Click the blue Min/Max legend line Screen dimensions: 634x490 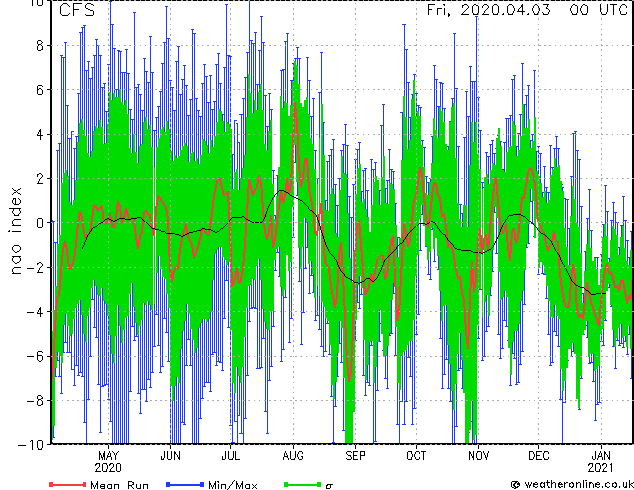pyautogui.click(x=185, y=484)
